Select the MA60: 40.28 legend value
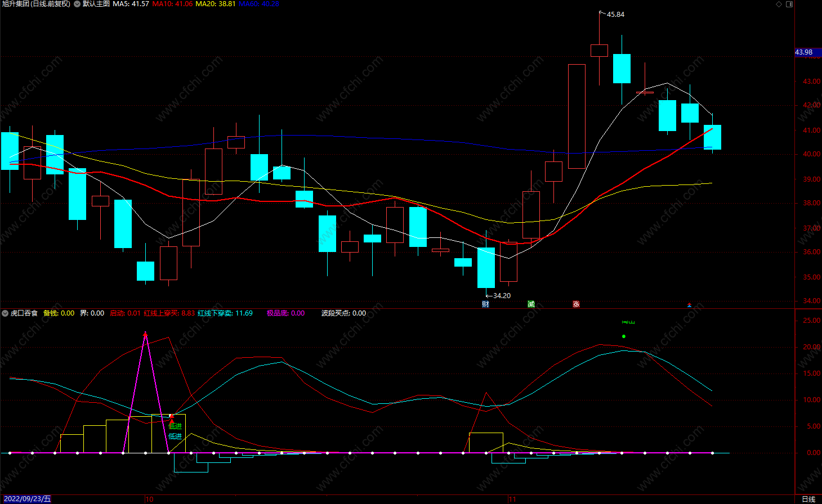 pyautogui.click(x=258, y=4)
